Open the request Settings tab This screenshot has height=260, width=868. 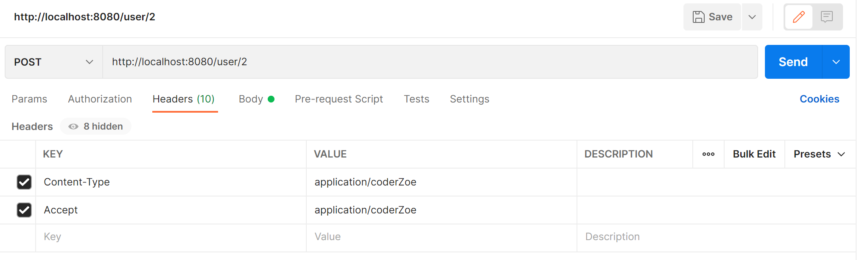point(470,99)
